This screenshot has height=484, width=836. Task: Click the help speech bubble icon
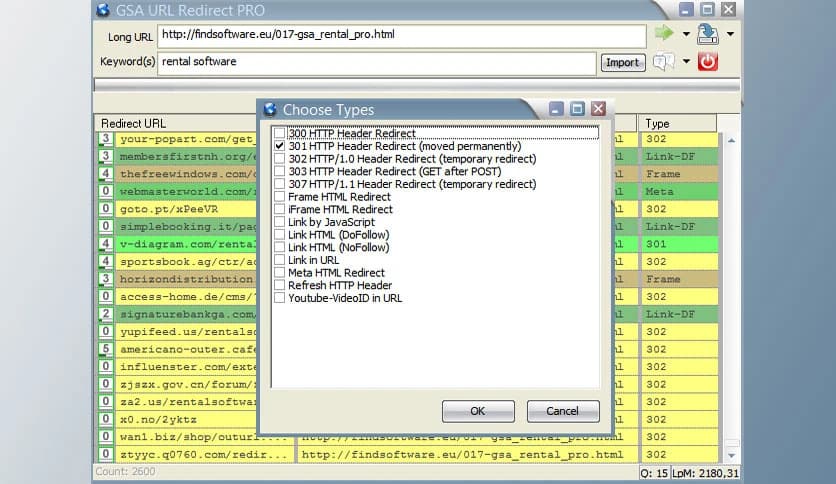tap(664, 62)
